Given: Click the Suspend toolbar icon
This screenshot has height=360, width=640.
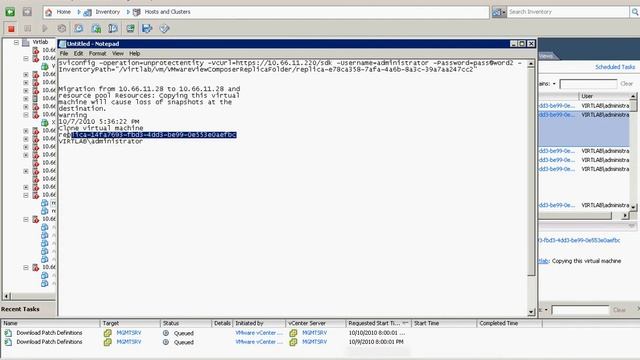Looking at the screenshot, I should (x=27, y=29).
